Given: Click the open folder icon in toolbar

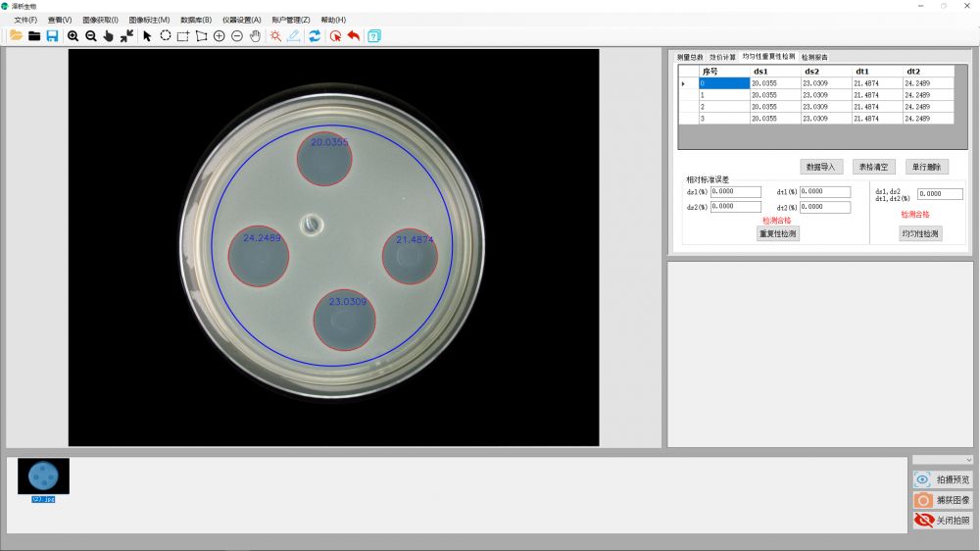Looking at the screenshot, I should click(16, 35).
